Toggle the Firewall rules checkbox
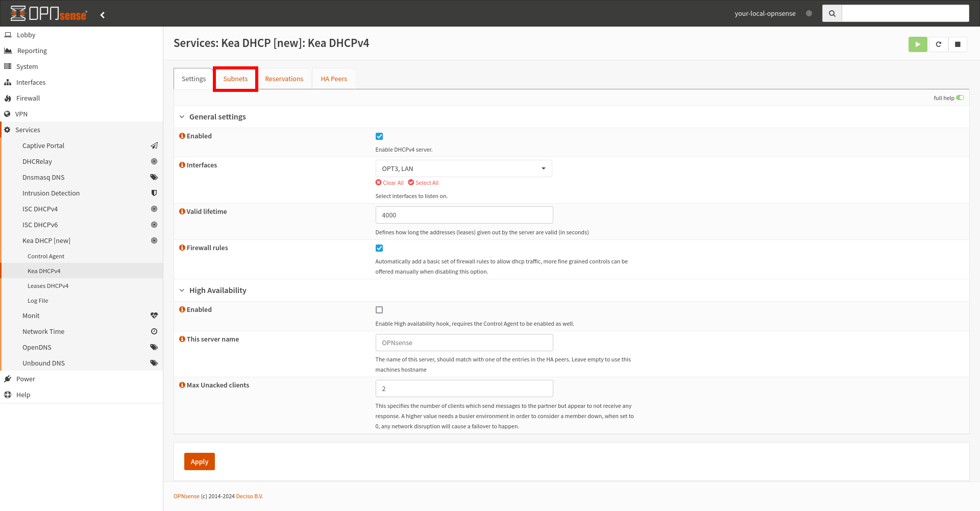The width and height of the screenshot is (980, 511). pos(379,248)
